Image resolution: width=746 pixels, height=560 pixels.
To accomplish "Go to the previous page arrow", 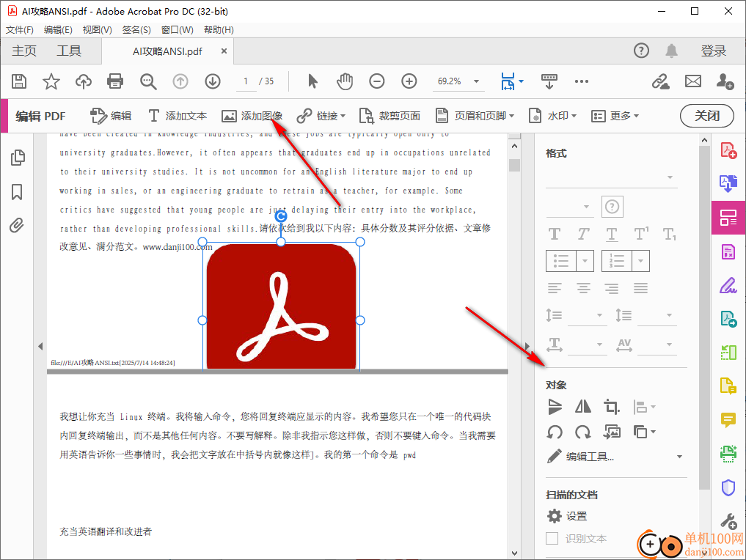I will coord(180,81).
